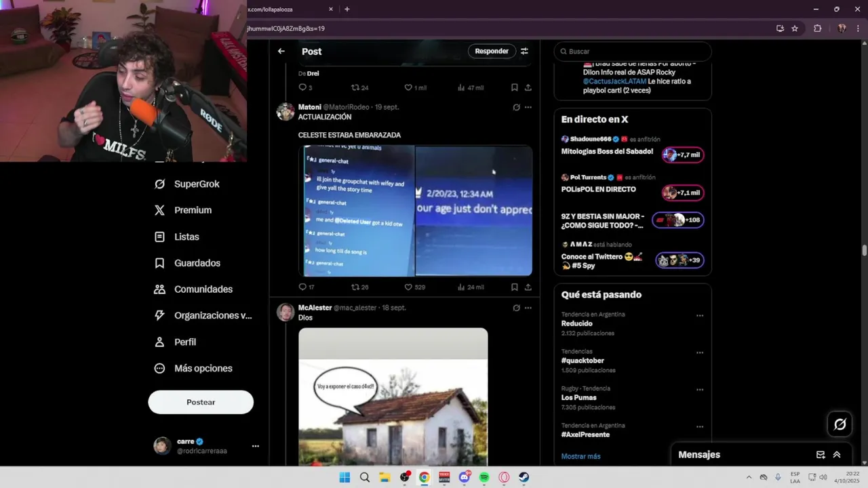Open McAlester's profile name

[315, 308]
